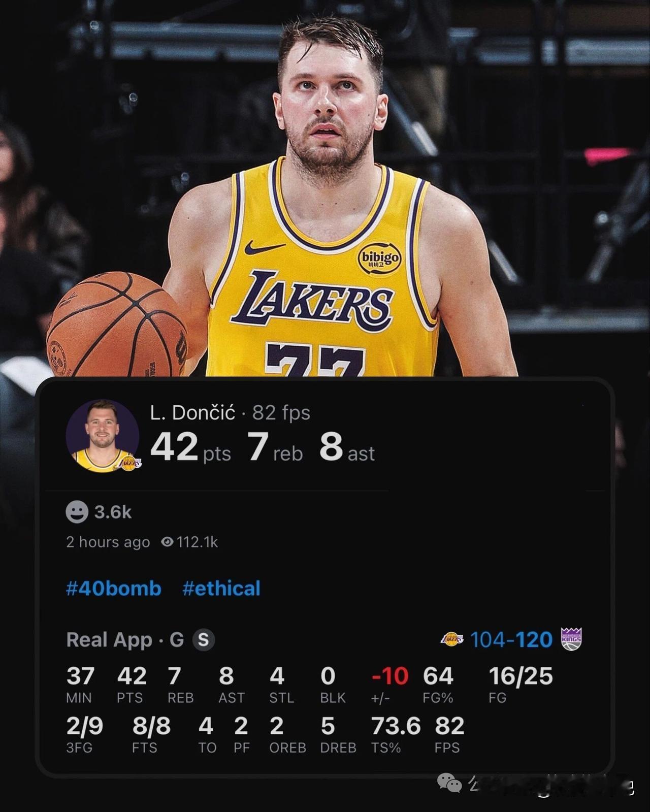Tap the Lakers logo beside the score
The image size is (650, 812).
pyautogui.click(x=452, y=639)
